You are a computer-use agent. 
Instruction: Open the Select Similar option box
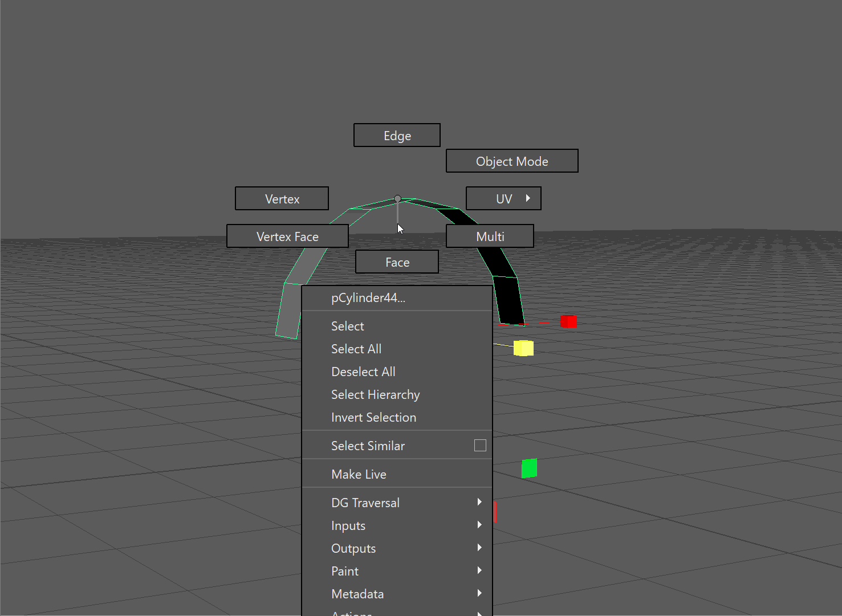tap(480, 446)
